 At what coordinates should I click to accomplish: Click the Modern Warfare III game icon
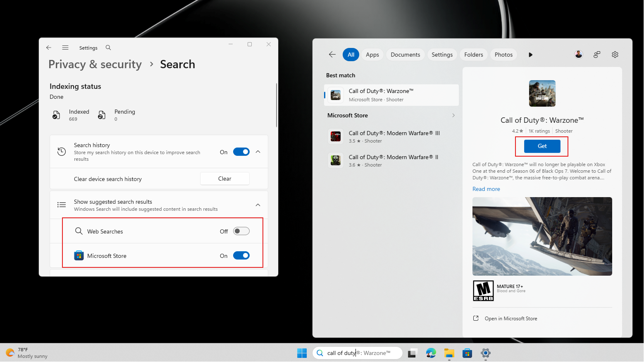pos(336,136)
